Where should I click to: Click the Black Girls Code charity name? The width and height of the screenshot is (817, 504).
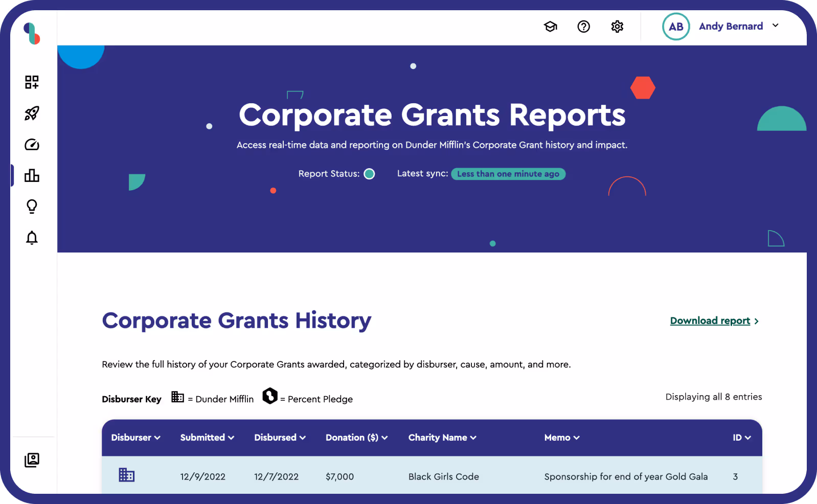[x=444, y=476]
